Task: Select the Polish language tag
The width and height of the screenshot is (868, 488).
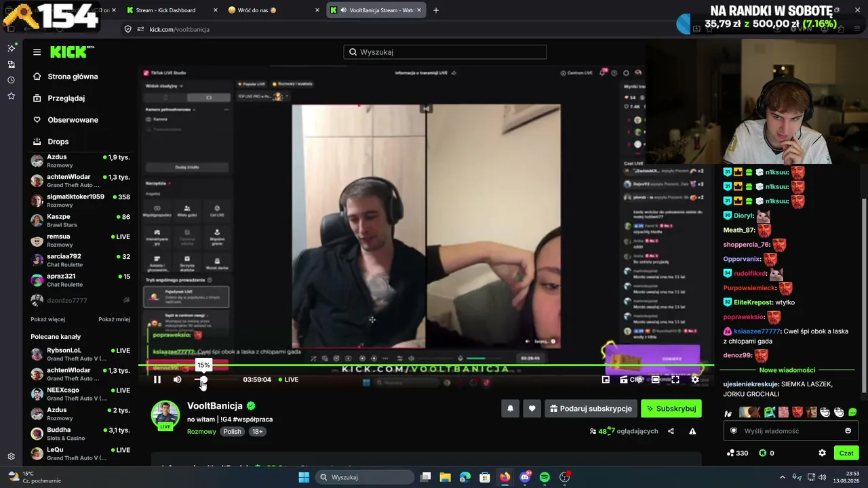Action: [232, 432]
